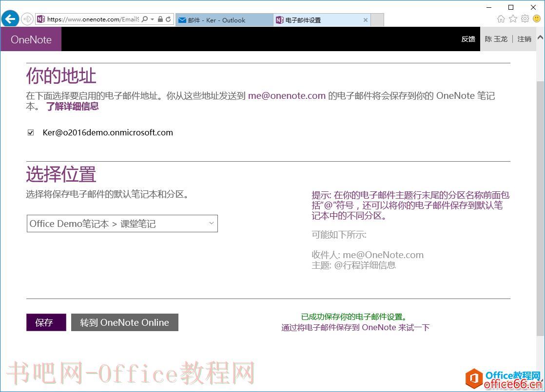Click the Ker@o2016demo.onmicrosoft.com email label
This screenshot has height=392, width=545.
coord(108,132)
